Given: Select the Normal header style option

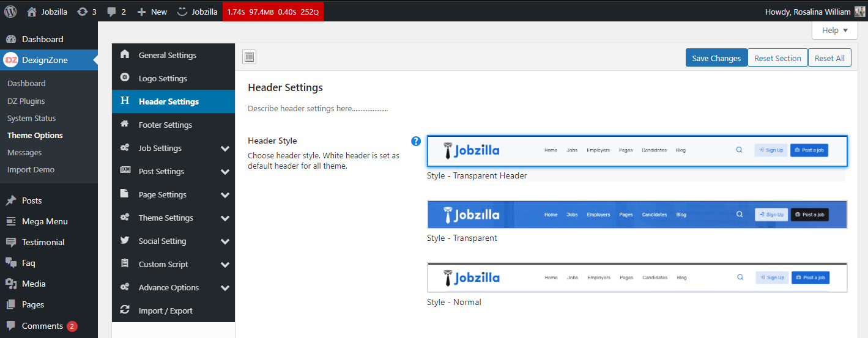Looking at the screenshot, I should tap(637, 277).
